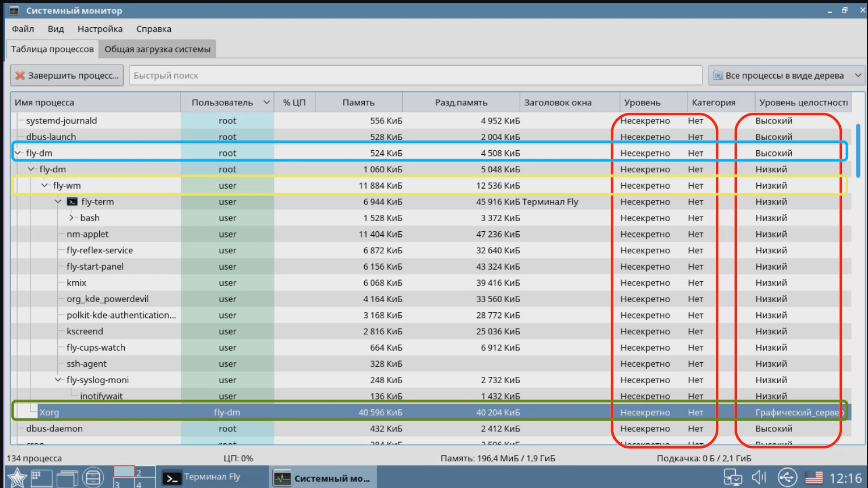Screen dimensions: 868x488
Task: Click the Системный монитор taskbar icon
Action: [282, 478]
